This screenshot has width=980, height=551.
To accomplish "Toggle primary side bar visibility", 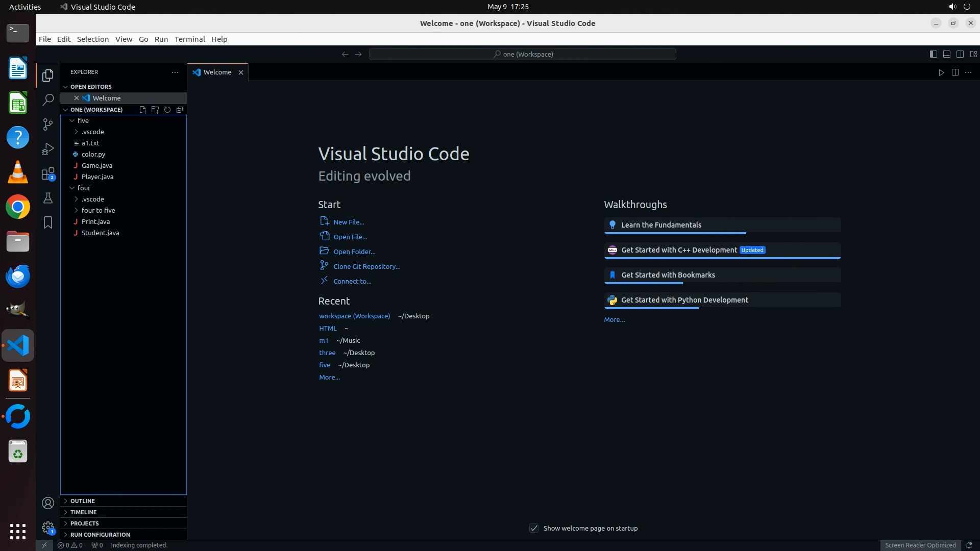I will (x=933, y=54).
